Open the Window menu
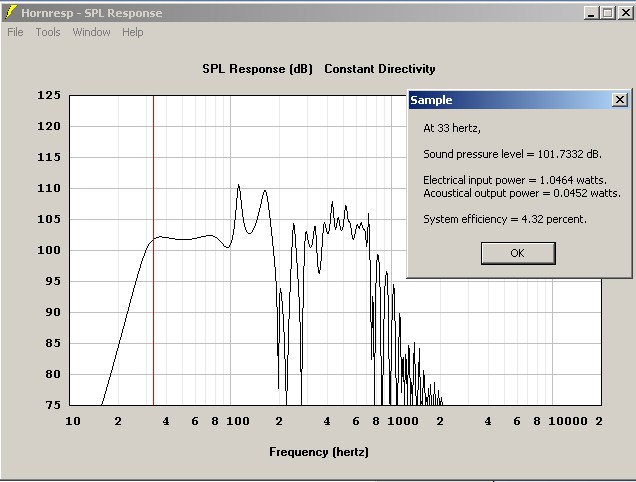This screenshot has height=482, width=636. (91, 32)
